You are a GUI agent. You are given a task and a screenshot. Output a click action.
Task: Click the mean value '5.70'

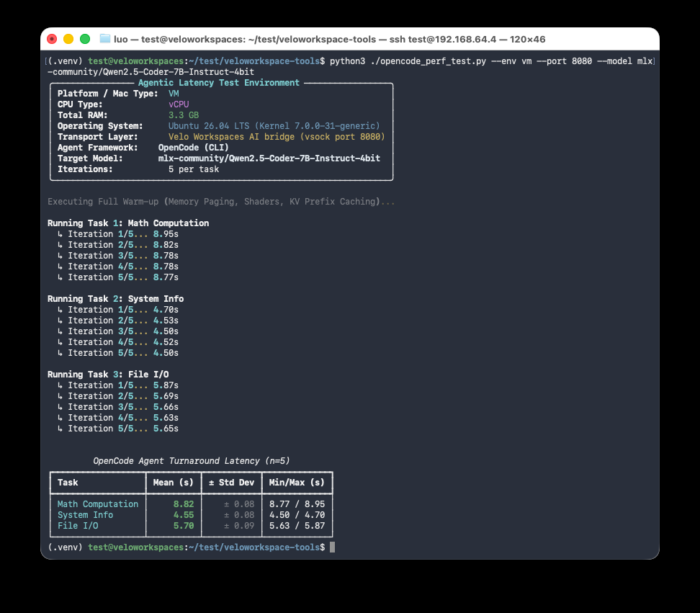[x=184, y=526]
